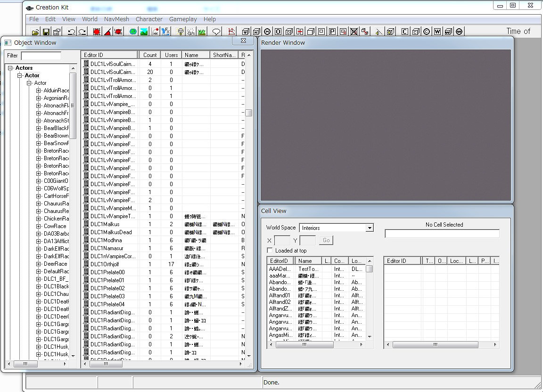This screenshot has width=543, height=392.
Task: Toggle the green grass toolbar icon
Action: tap(202, 32)
